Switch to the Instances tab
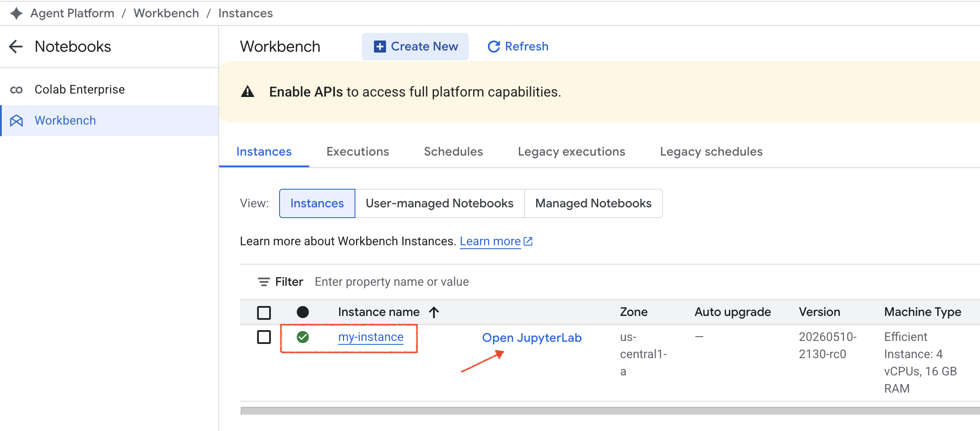980x431 pixels. tap(264, 152)
